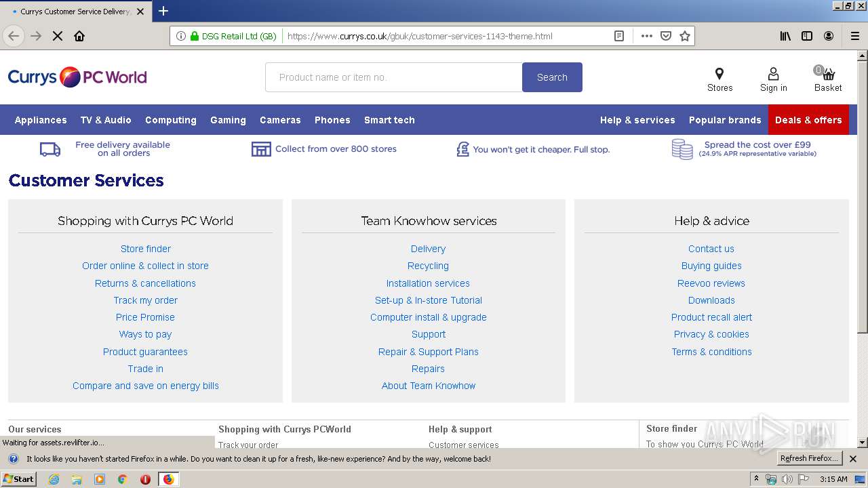The image size is (868, 488).
Task: Open the Firefox hamburger menu
Action: (854, 36)
